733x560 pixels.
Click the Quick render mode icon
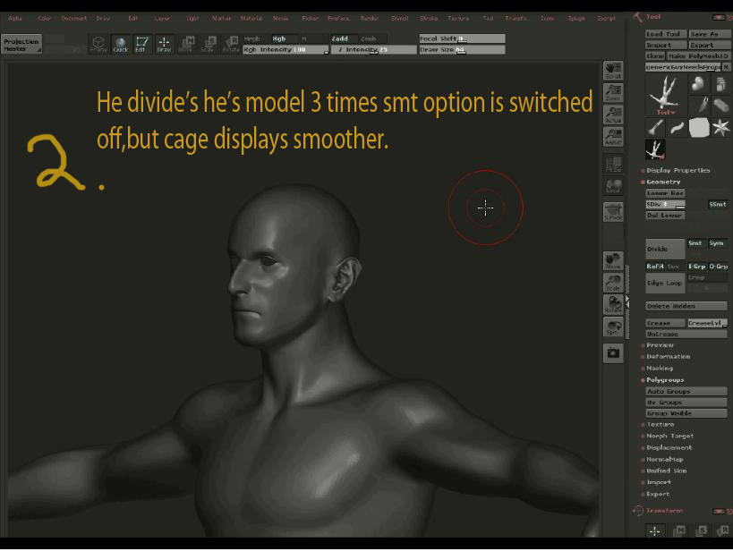[120, 44]
